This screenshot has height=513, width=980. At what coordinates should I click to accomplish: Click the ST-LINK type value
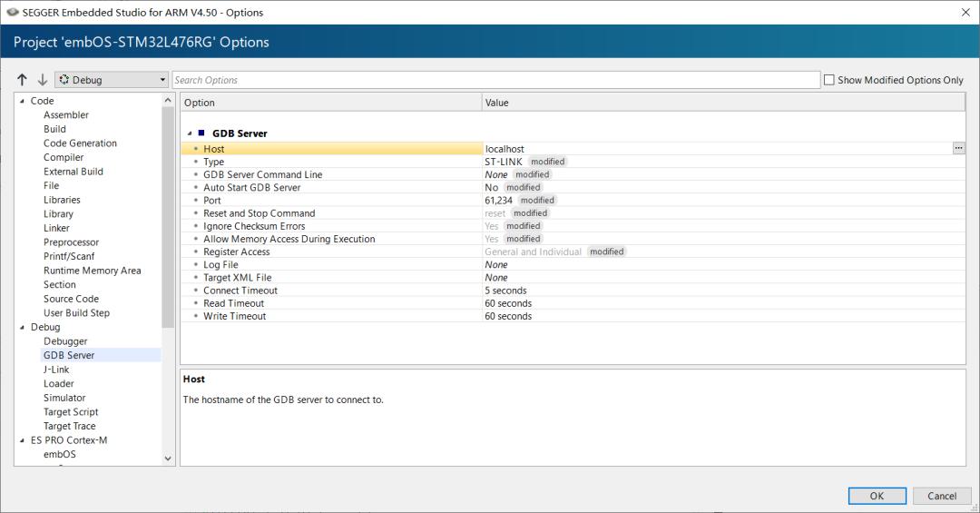(503, 162)
